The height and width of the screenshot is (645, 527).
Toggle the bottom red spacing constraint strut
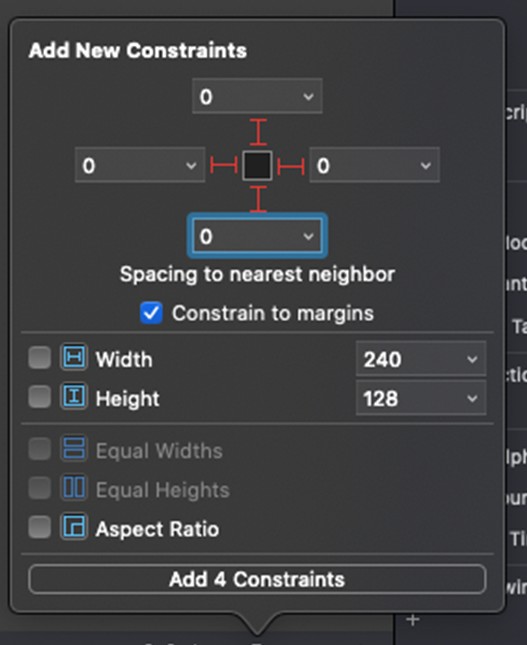[x=258, y=199]
